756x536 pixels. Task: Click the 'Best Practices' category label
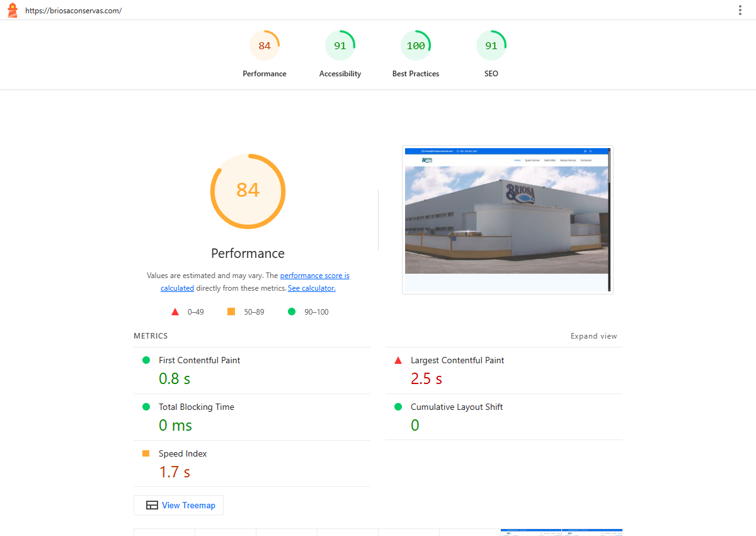(x=416, y=74)
